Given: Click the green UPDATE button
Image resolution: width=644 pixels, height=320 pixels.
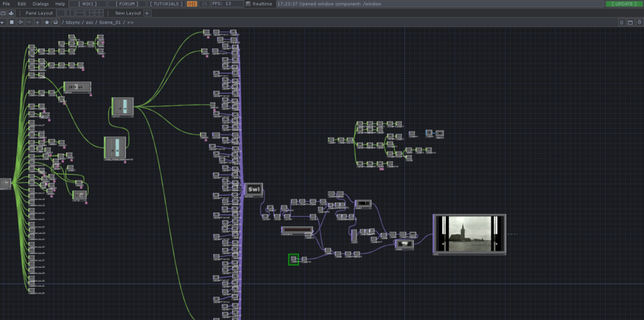Looking at the screenshot, I should tap(623, 4).
